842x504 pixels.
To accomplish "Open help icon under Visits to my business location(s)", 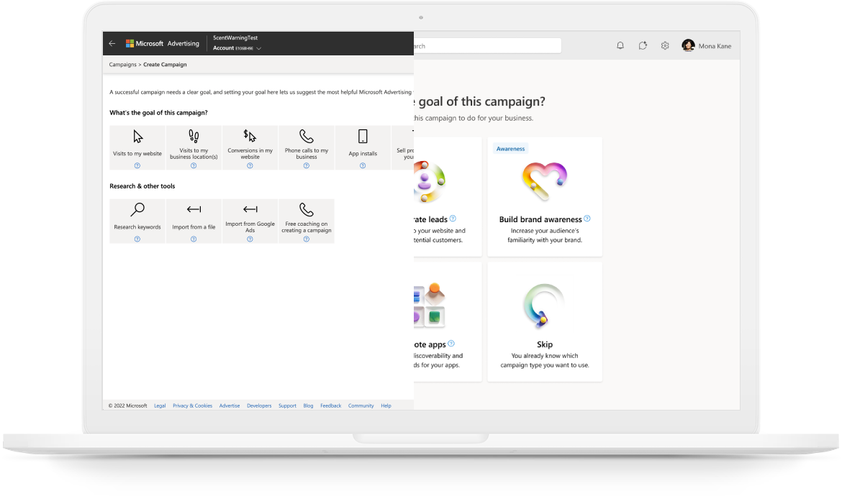I will [194, 166].
